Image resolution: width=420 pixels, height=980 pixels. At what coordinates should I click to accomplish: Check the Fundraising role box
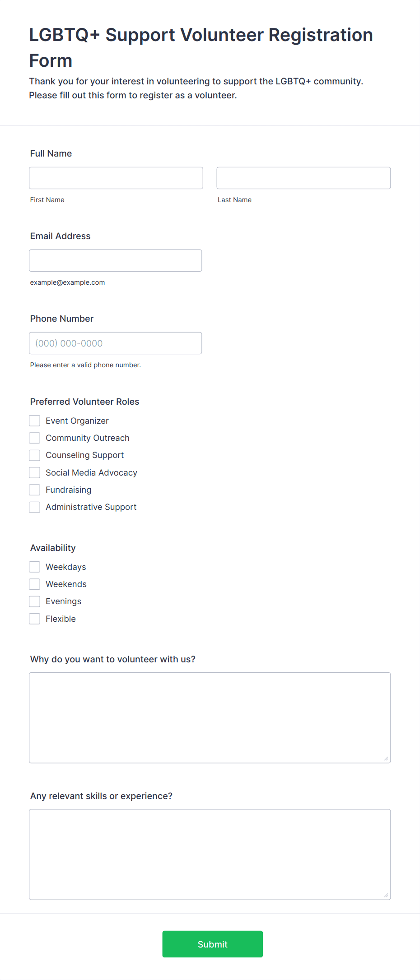(35, 490)
